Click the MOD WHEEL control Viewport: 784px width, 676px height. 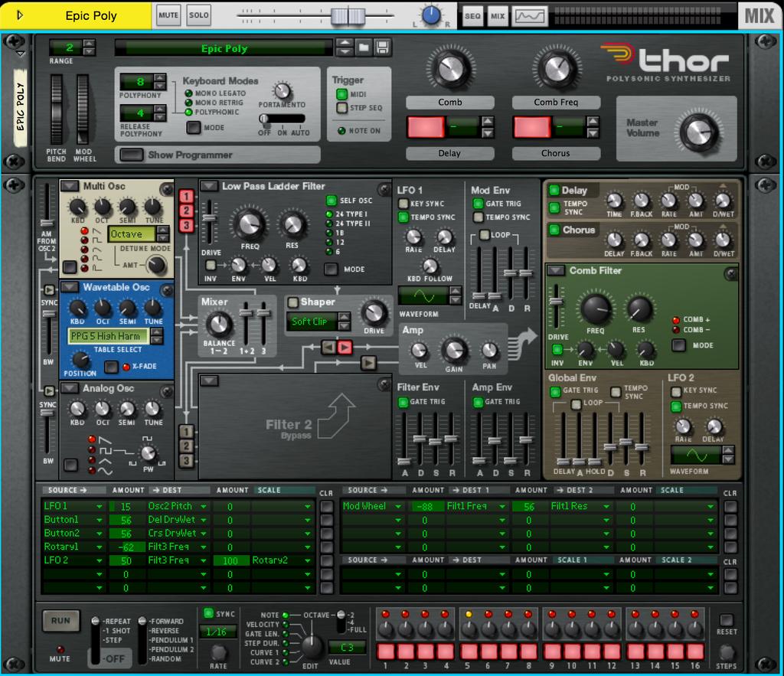(x=83, y=109)
